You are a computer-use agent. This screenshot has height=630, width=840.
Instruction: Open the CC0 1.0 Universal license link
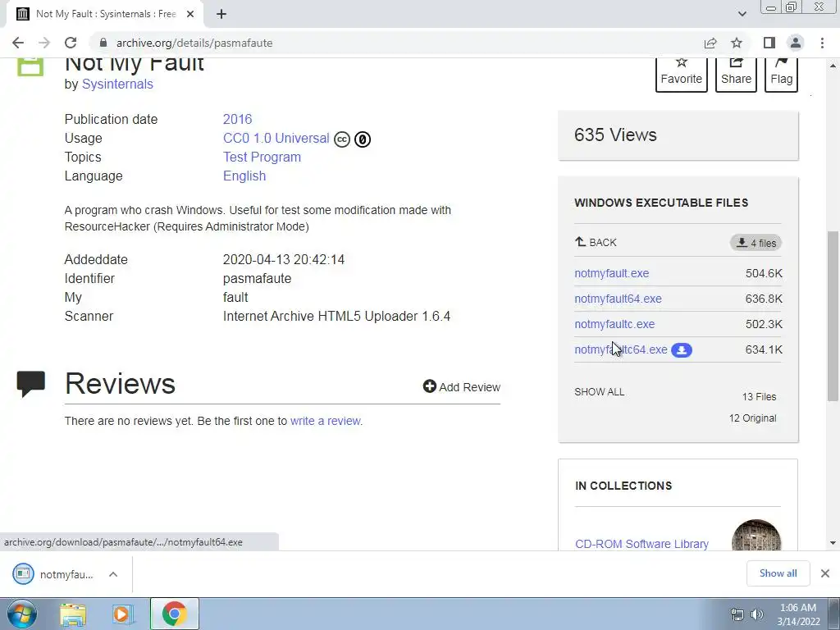[x=276, y=138]
